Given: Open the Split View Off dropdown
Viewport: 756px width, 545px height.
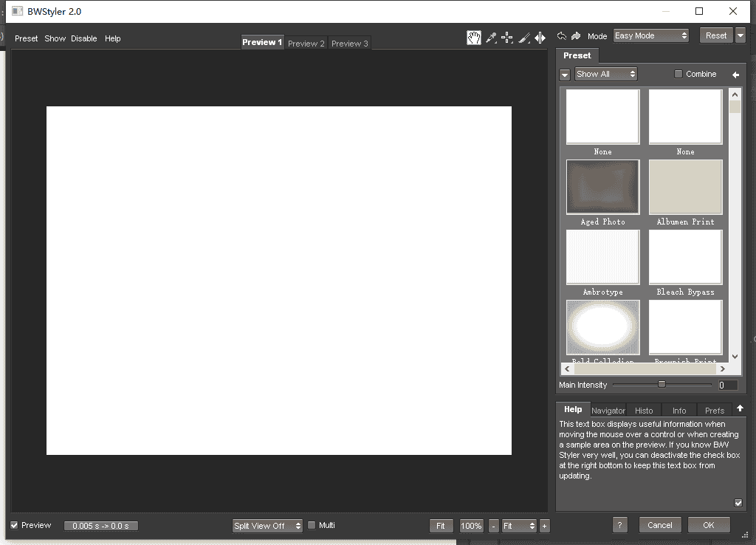Looking at the screenshot, I should tap(267, 526).
